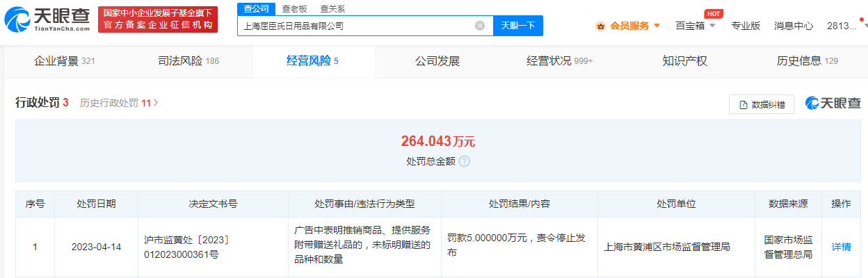Switch to the 公司发展 tab
The image size is (868, 278).
[x=437, y=61]
